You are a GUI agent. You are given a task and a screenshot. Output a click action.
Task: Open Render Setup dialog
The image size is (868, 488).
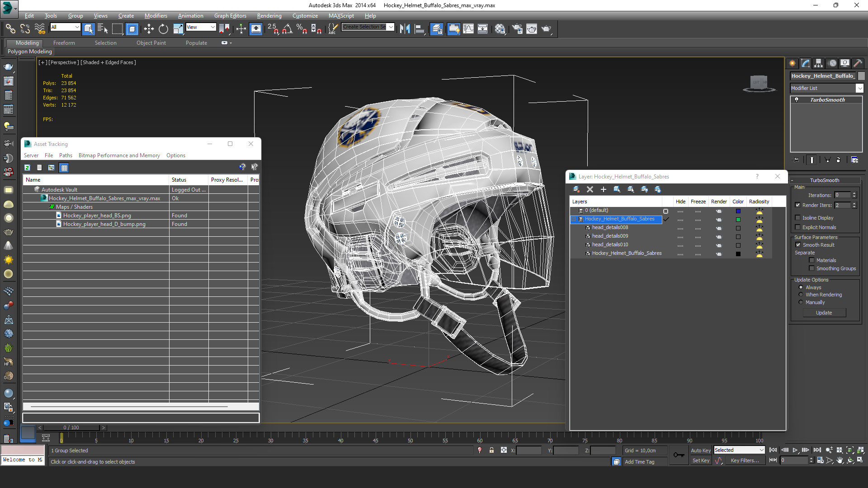(517, 29)
